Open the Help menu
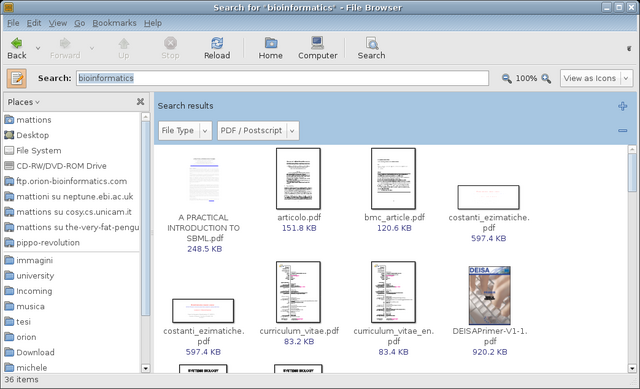The width and height of the screenshot is (640, 389). [x=153, y=23]
